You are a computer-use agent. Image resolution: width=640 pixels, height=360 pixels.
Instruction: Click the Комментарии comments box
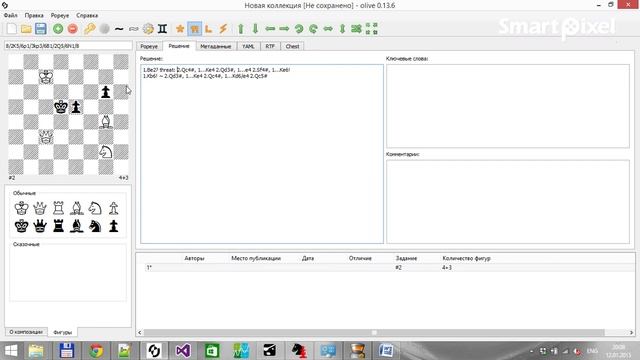pos(508,202)
